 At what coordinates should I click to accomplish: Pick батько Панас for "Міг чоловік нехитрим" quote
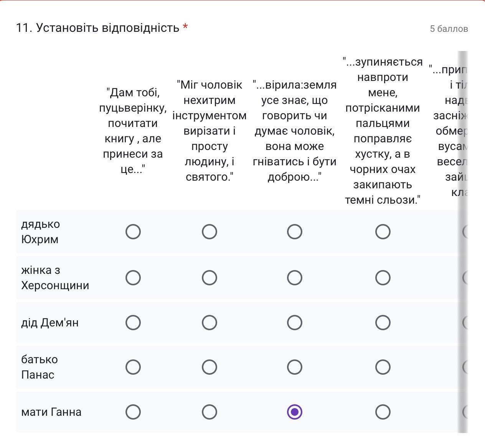click(x=210, y=367)
